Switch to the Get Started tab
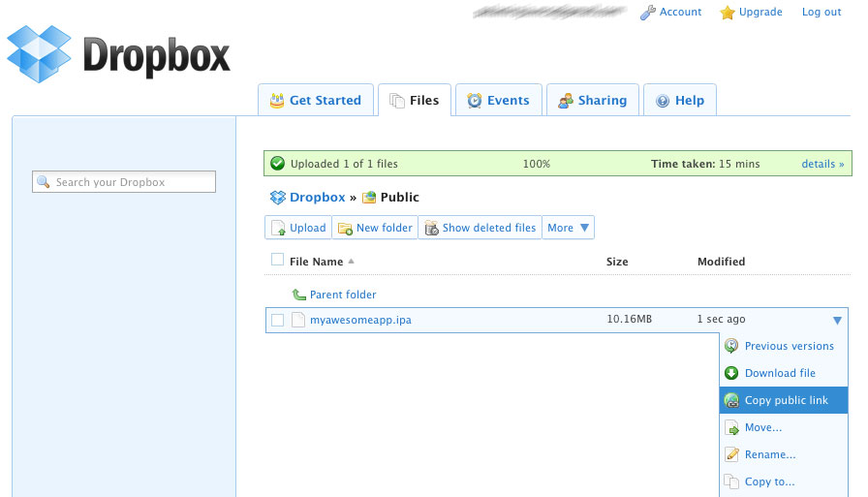 (x=316, y=100)
